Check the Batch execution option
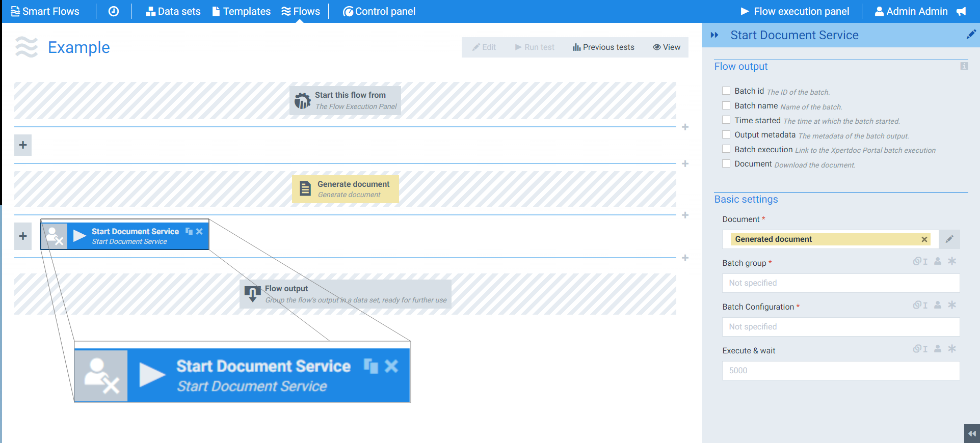The width and height of the screenshot is (980, 443). 726,149
